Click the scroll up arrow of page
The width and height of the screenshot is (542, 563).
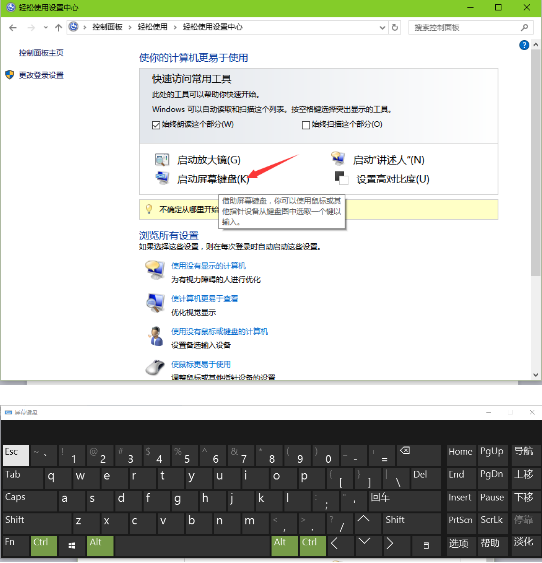click(536, 45)
